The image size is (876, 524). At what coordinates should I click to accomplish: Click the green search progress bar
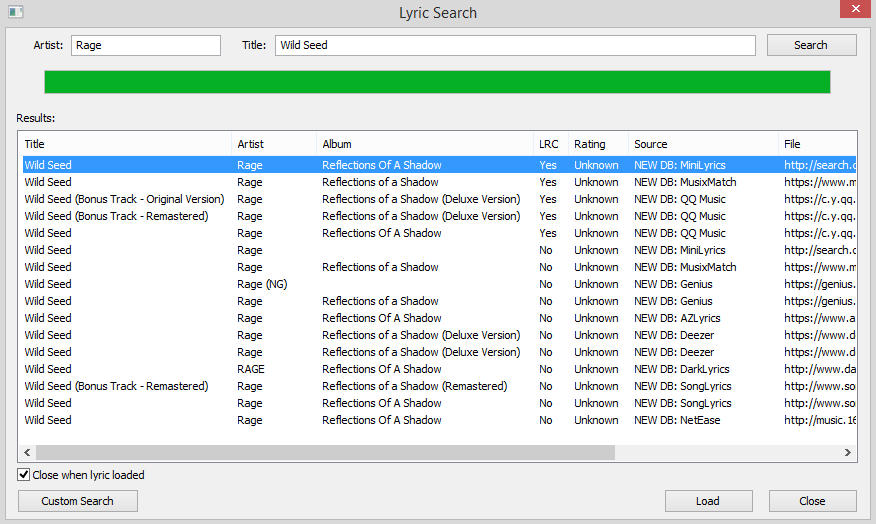pyautogui.click(x=437, y=82)
